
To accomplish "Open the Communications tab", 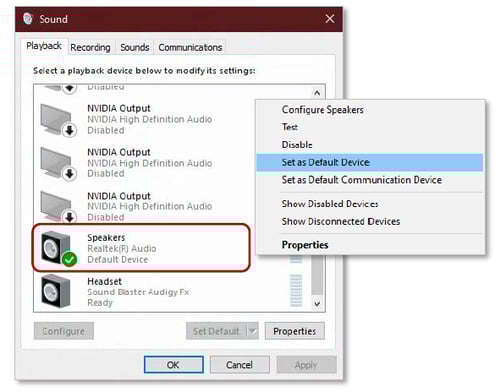I will coord(190,47).
